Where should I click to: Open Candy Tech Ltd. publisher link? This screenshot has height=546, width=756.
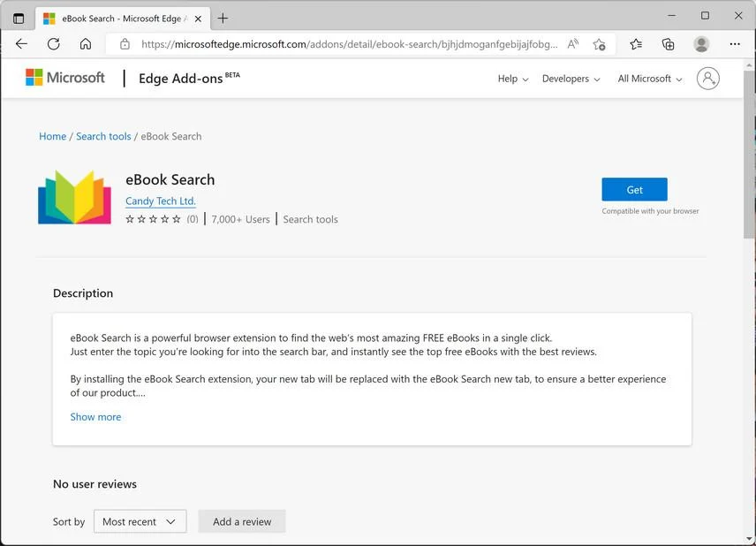(x=161, y=201)
